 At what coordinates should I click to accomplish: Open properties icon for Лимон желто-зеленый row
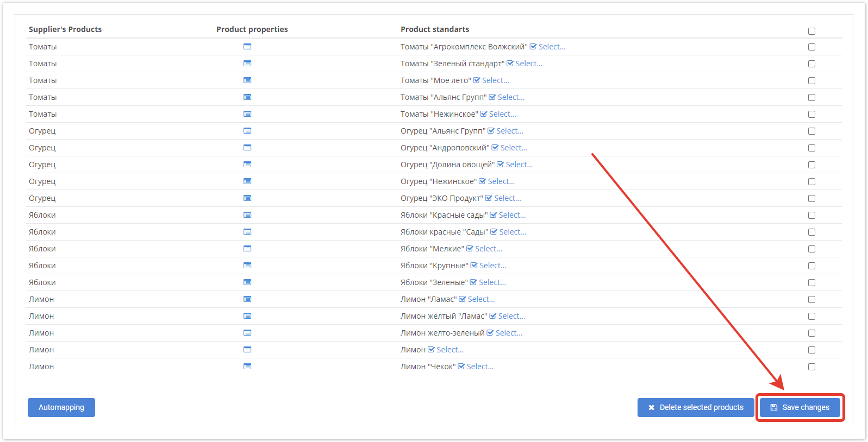point(247,333)
